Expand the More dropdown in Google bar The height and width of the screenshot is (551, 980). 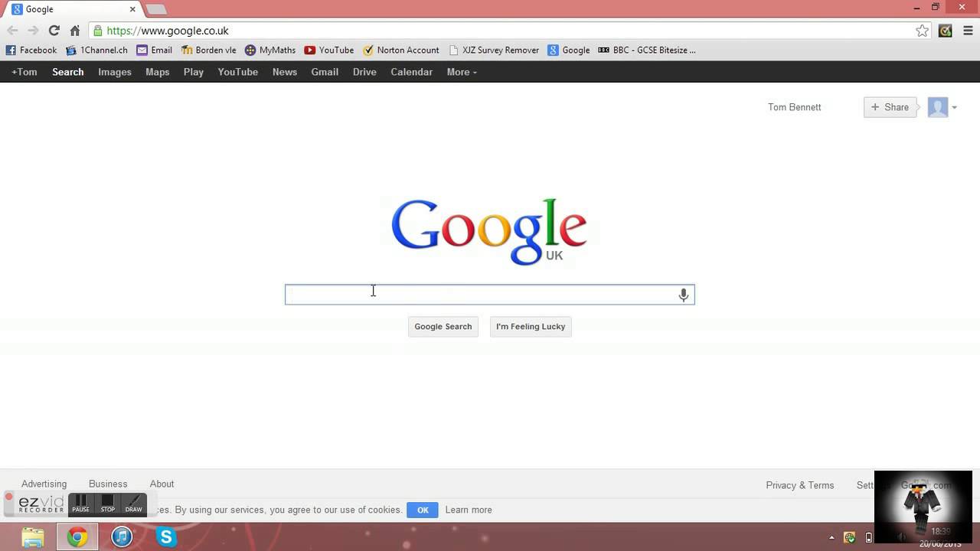point(462,72)
